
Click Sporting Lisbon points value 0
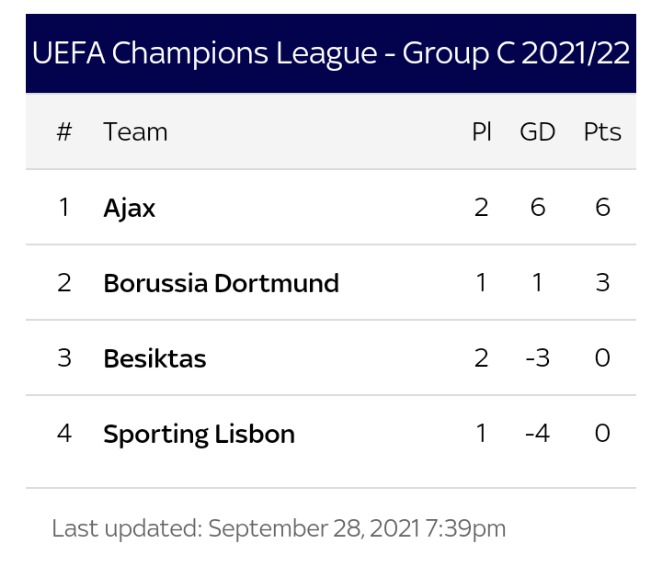tap(602, 433)
